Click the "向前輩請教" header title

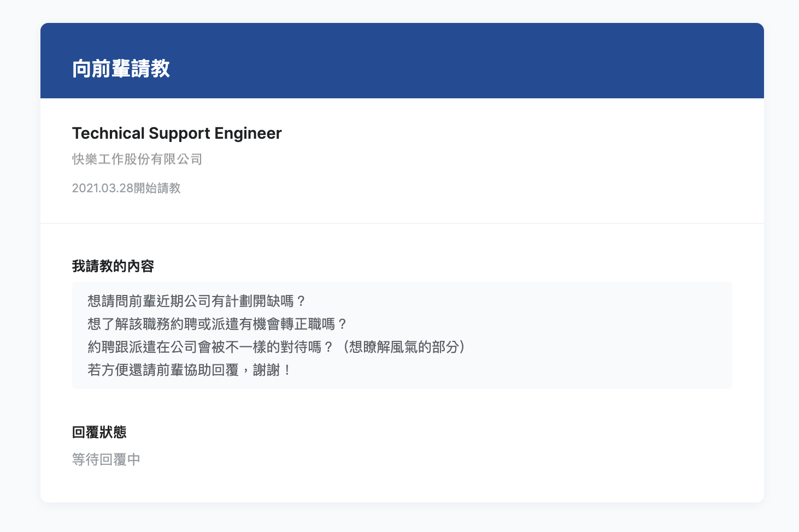click(121, 69)
